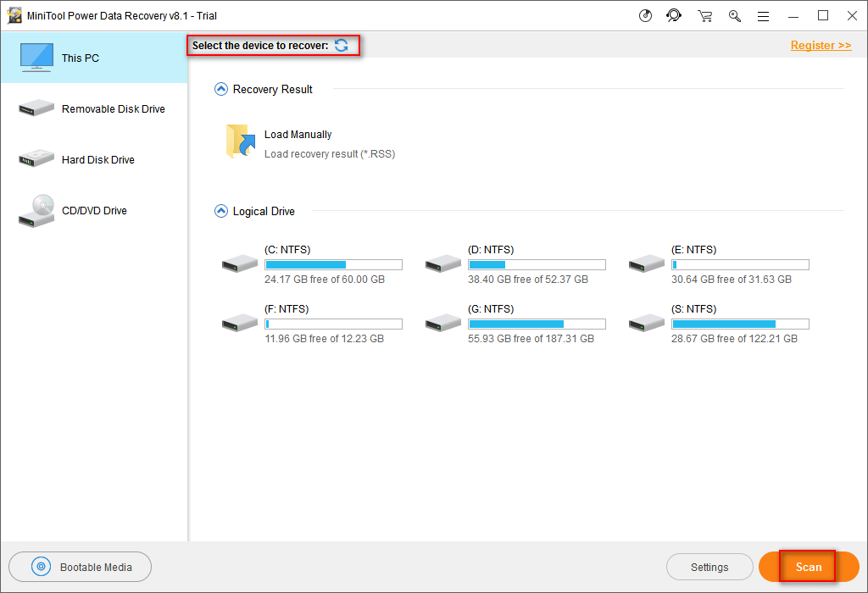Viewport: 868px width, 593px height.
Task: Click the '24.17 GB free of 60.00 GB' text
Action: pos(325,280)
